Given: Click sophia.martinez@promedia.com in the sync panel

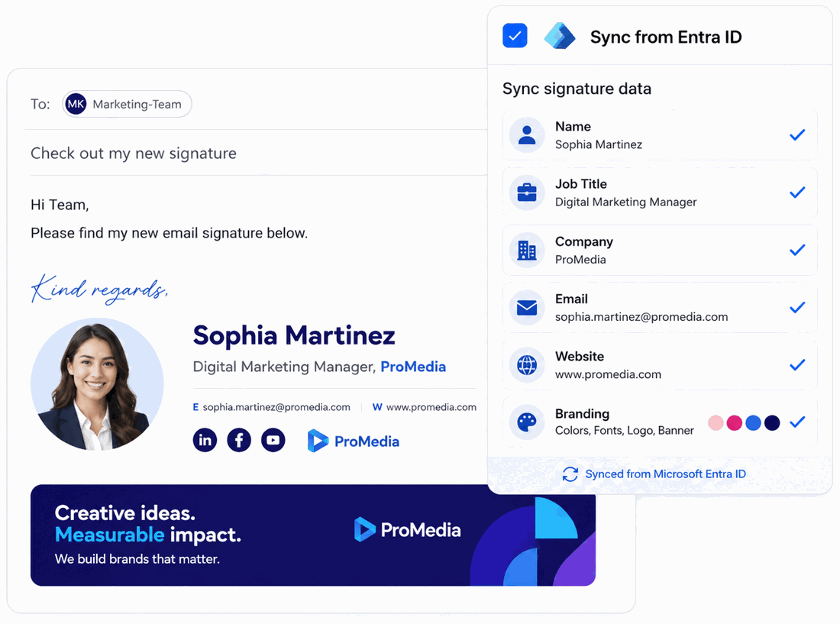Looking at the screenshot, I should pos(641,317).
